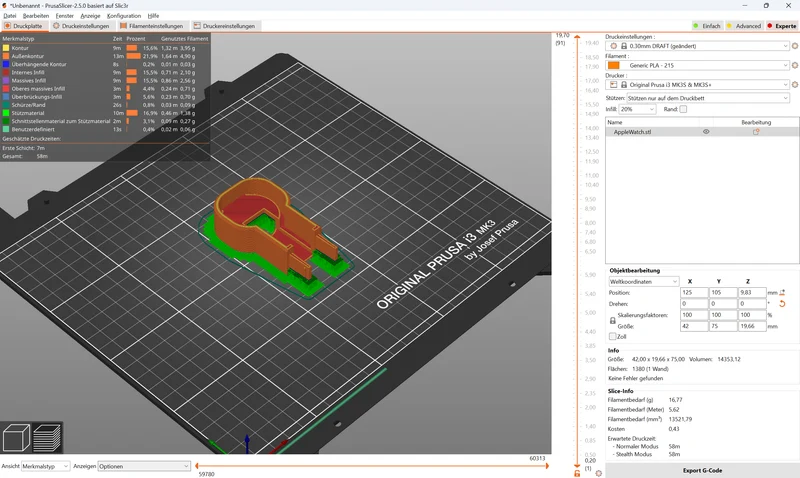The image size is (800, 478).
Task: Click the left handle of horizontal move slider
Action: click(196, 466)
